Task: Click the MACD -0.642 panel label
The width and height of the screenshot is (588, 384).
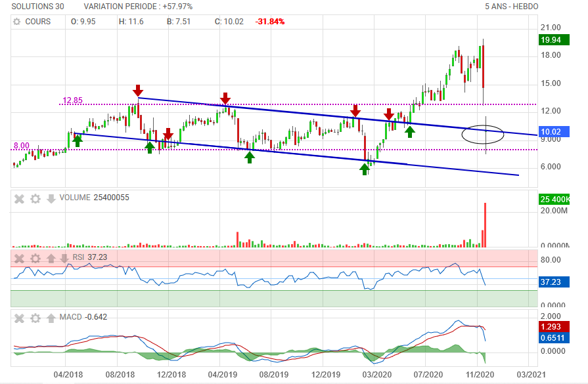Action: [x=83, y=317]
